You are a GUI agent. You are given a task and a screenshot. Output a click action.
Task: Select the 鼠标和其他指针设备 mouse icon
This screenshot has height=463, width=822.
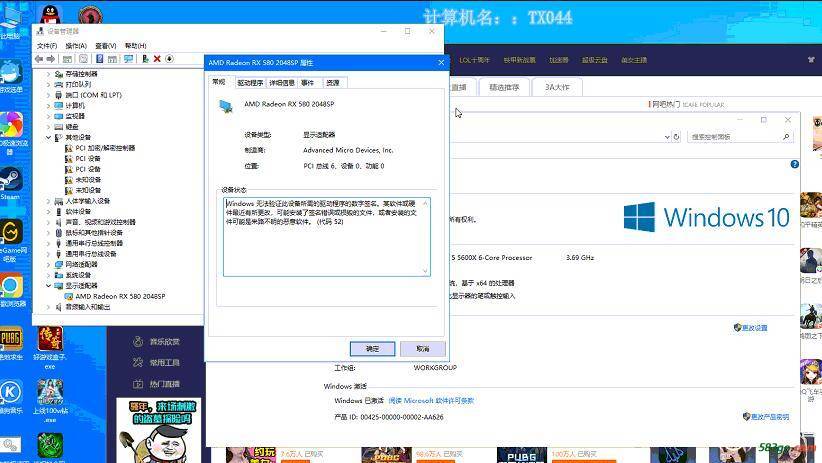(x=59, y=233)
